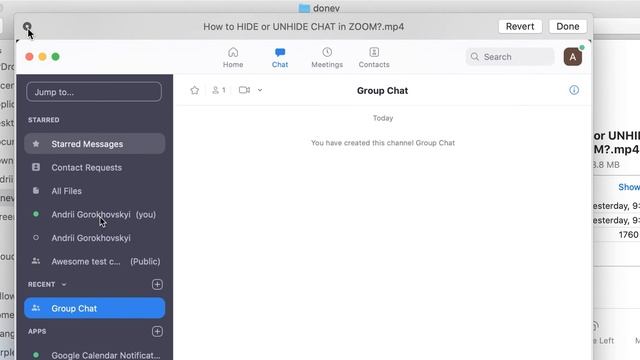This screenshot has height=360, width=640.
Task: Open the Home tab in Zoom
Action: (x=233, y=58)
